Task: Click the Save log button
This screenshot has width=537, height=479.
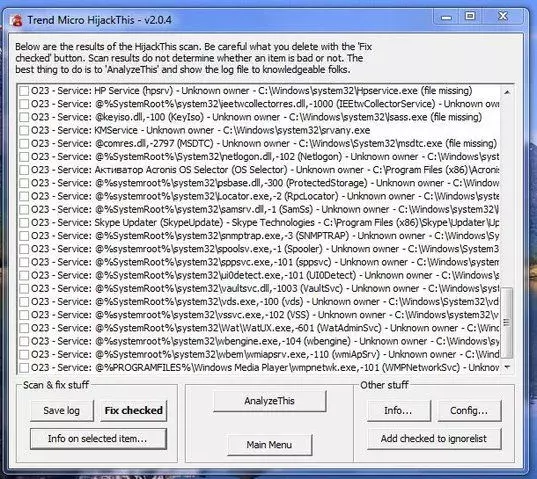Action: point(62,411)
